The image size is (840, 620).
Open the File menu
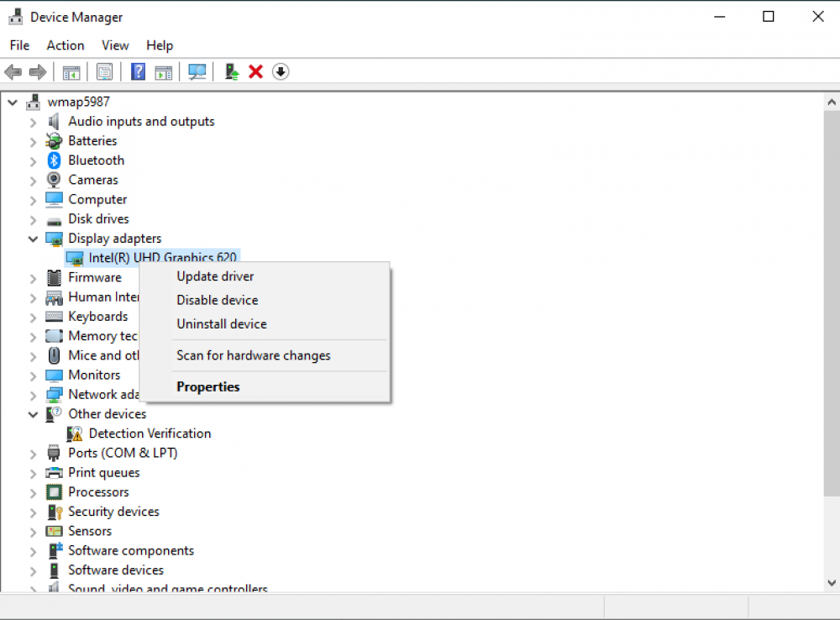20,45
